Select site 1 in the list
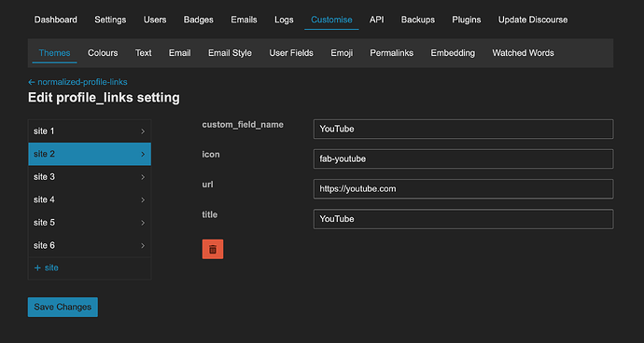644x343 pixels. point(90,131)
